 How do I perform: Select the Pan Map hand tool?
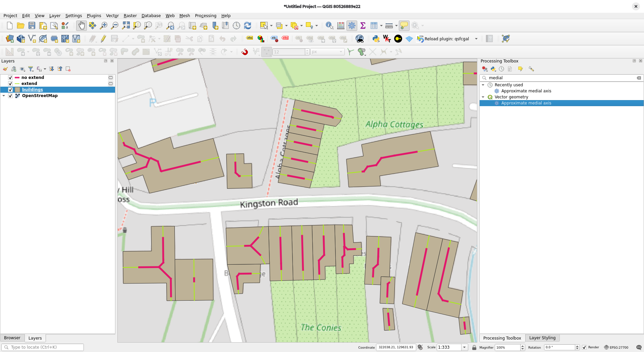click(82, 26)
